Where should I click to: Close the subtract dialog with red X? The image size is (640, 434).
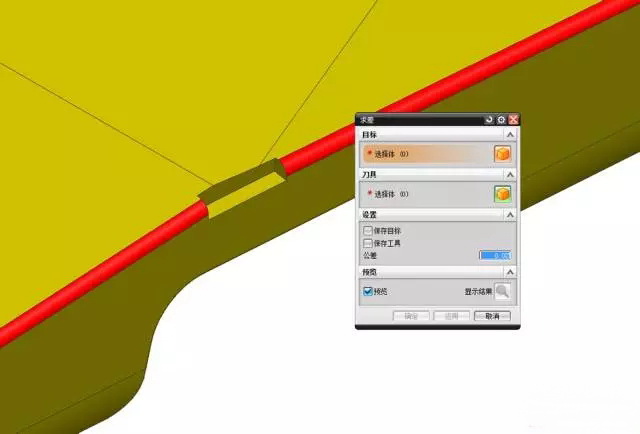(513, 120)
